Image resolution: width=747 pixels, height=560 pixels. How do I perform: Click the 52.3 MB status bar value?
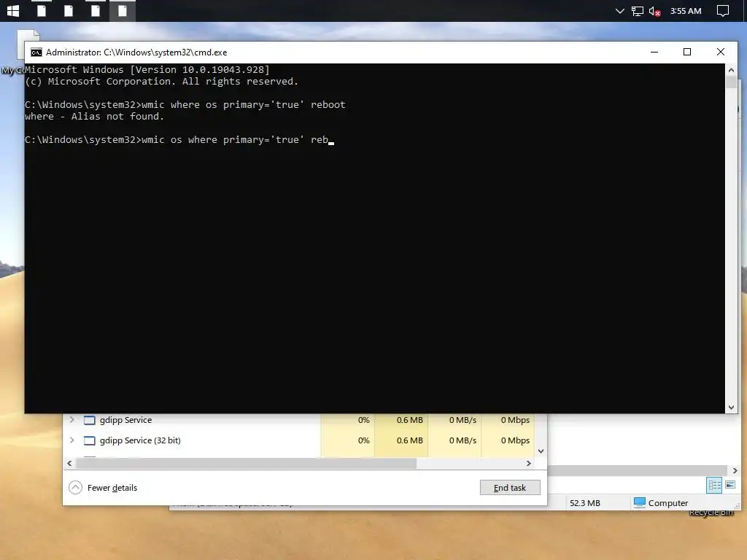[584, 503]
